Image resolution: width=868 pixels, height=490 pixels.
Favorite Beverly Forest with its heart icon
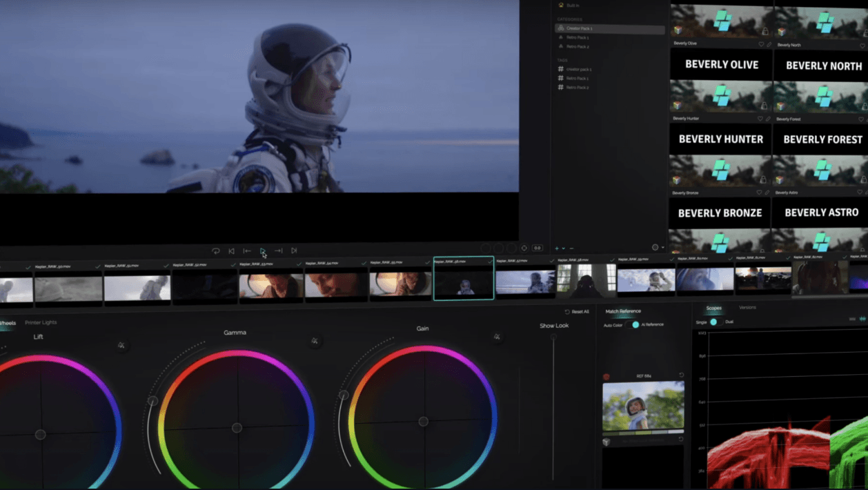(x=862, y=119)
